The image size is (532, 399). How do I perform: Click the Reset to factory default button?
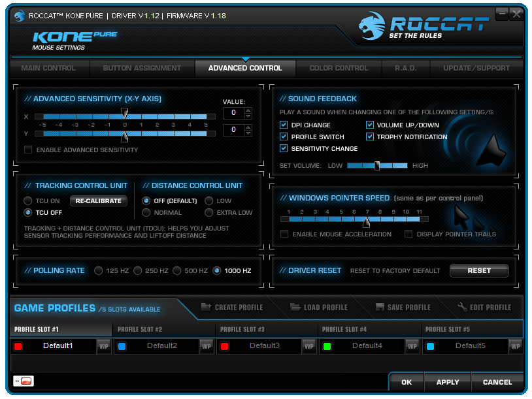pyautogui.click(x=478, y=271)
